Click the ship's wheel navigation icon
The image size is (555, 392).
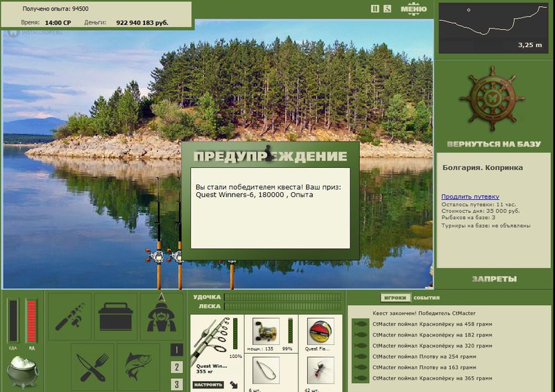[x=492, y=99]
